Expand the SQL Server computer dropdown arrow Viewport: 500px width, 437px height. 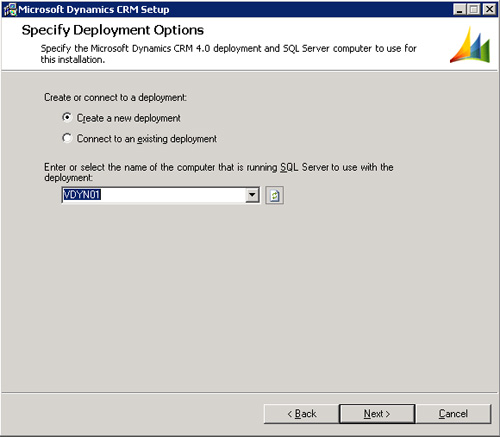(252, 195)
